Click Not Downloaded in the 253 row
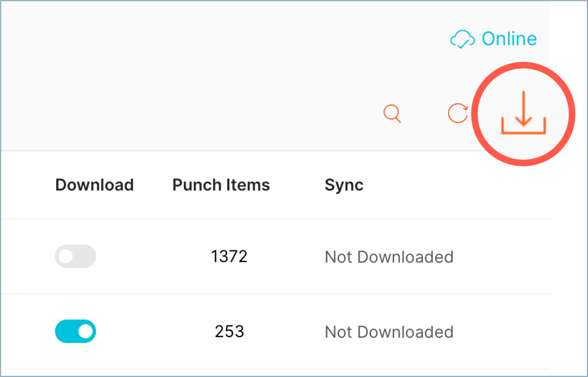 [389, 332]
